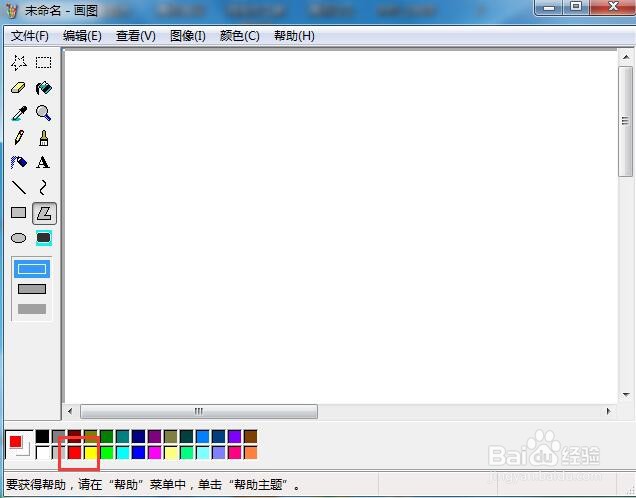Click the horizontal scrollbar thumb
636x498 pixels.
tap(199, 411)
